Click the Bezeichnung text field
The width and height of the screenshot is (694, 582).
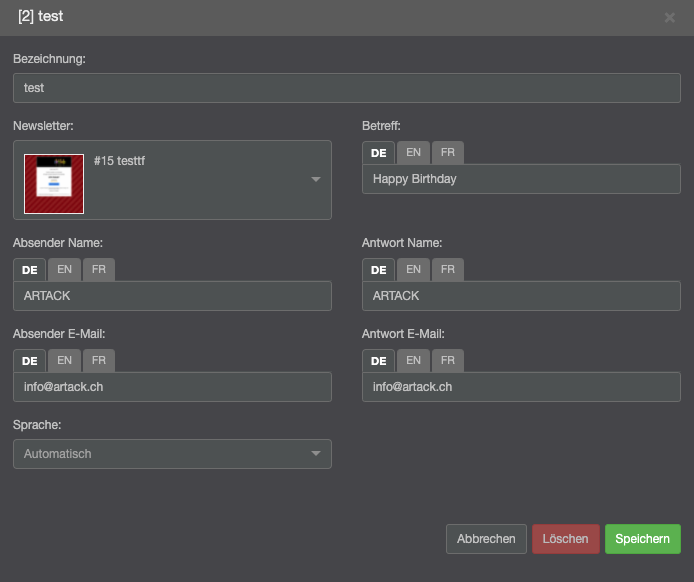click(347, 88)
